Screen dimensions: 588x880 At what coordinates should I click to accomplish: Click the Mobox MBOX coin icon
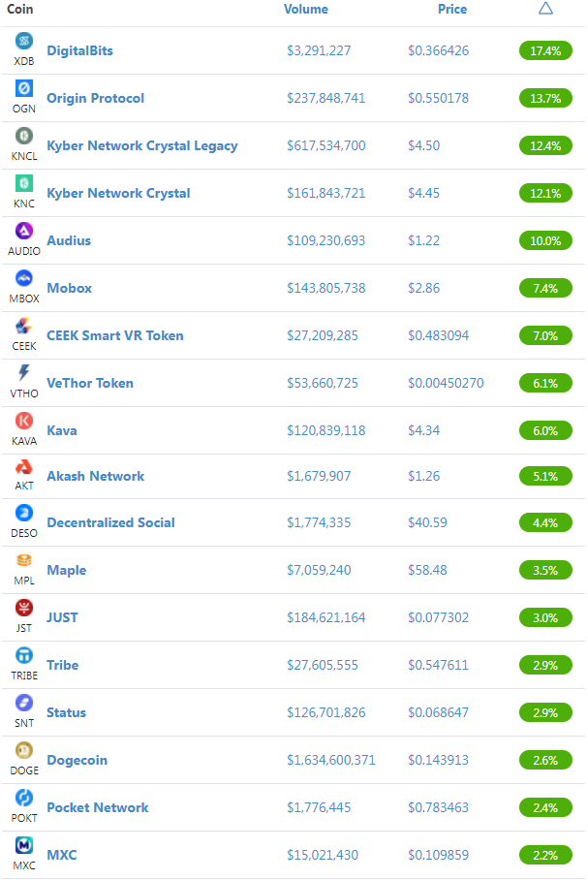tap(23, 278)
